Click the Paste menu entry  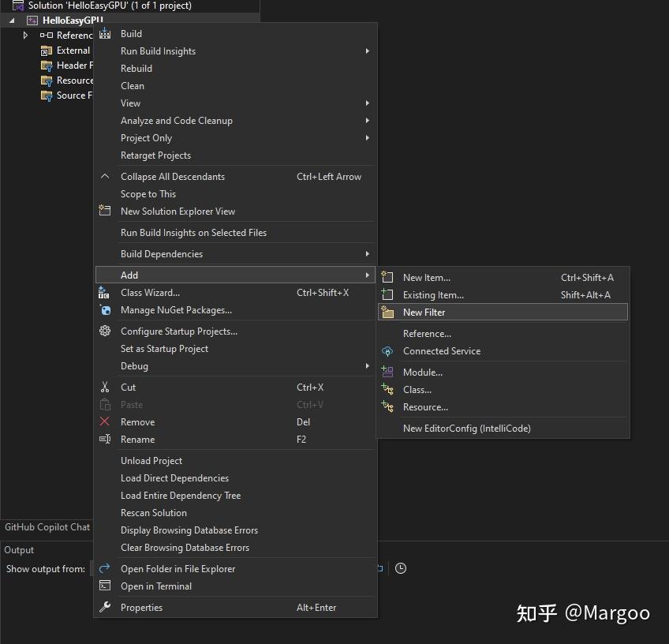pos(235,405)
